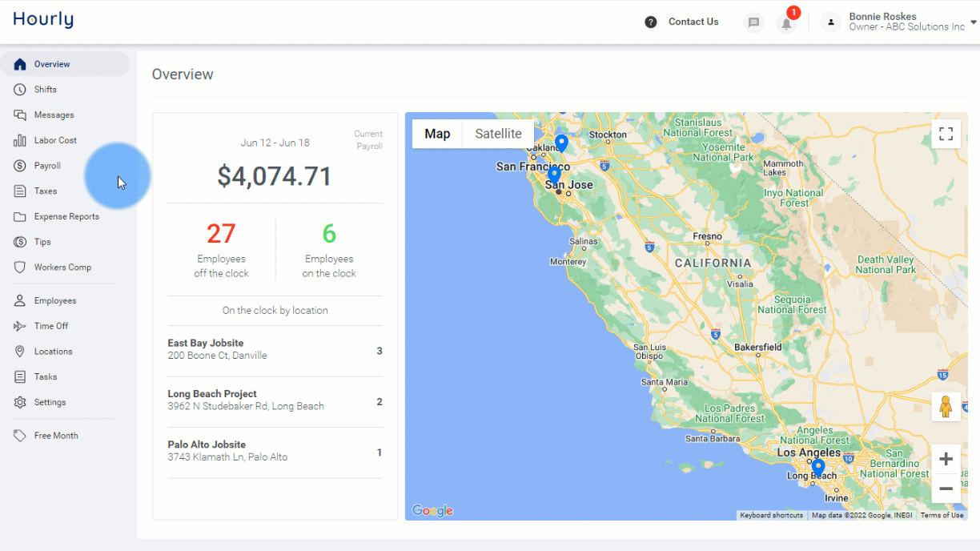Open the Free Month offer link
The width and height of the screenshot is (980, 551).
click(x=65, y=436)
